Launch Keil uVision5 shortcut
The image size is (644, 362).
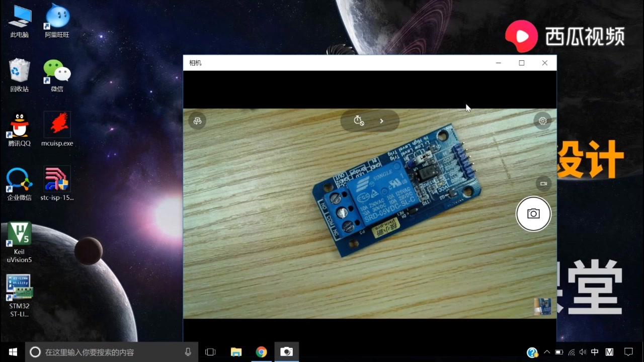pyautogui.click(x=19, y=242)
